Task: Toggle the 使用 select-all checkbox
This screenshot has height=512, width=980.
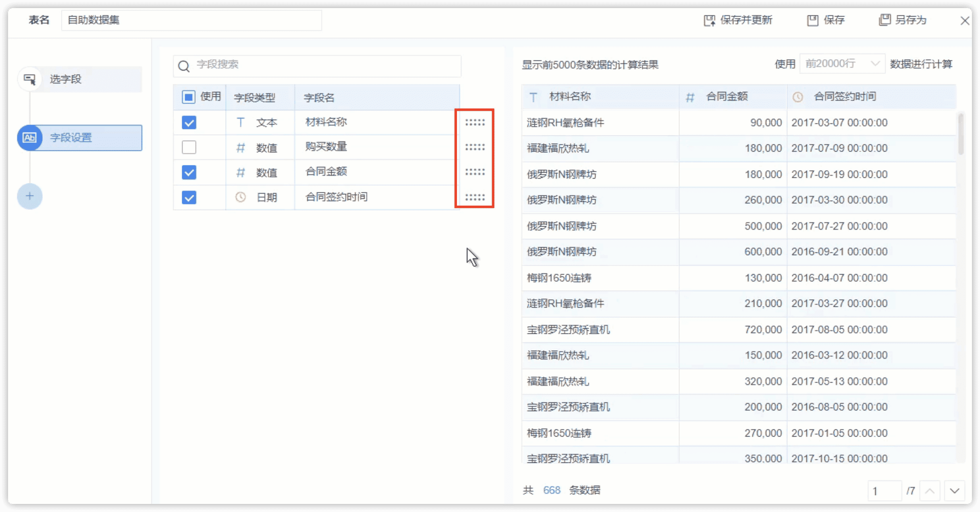Action: (x=189, y=97)
